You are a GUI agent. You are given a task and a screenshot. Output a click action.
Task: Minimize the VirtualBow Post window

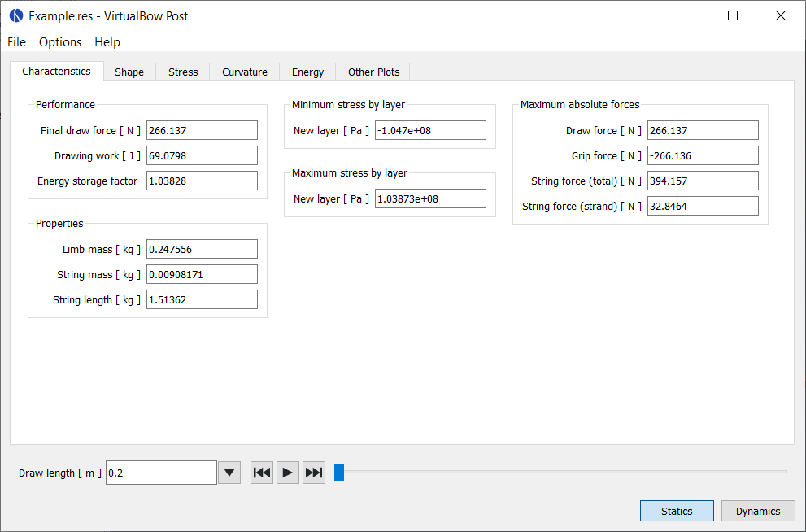click(x=685, y=15)
